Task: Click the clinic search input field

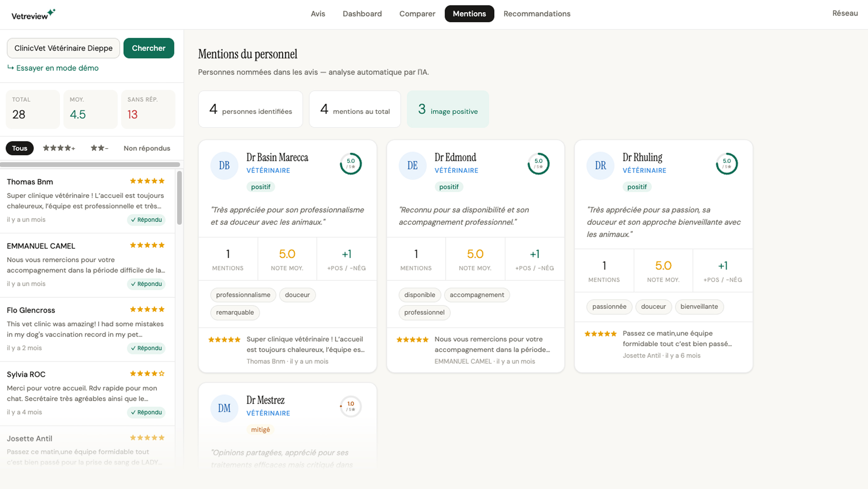Action: (x=63, y=48)
